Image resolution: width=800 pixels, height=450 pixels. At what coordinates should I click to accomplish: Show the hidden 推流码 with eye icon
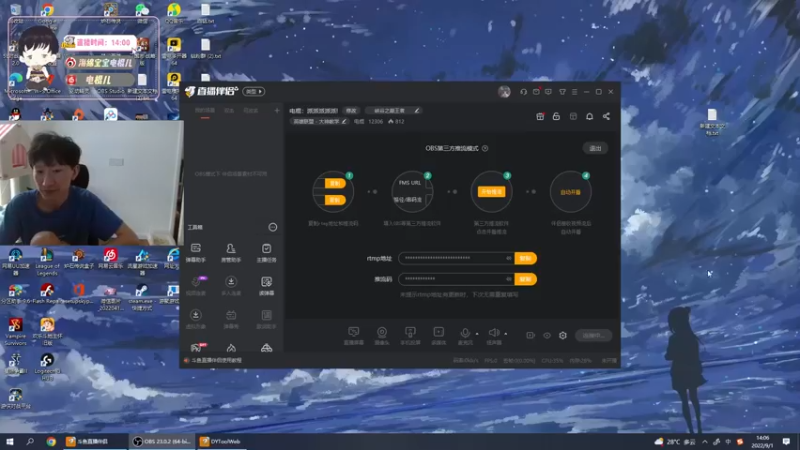(x=509, y=279)
